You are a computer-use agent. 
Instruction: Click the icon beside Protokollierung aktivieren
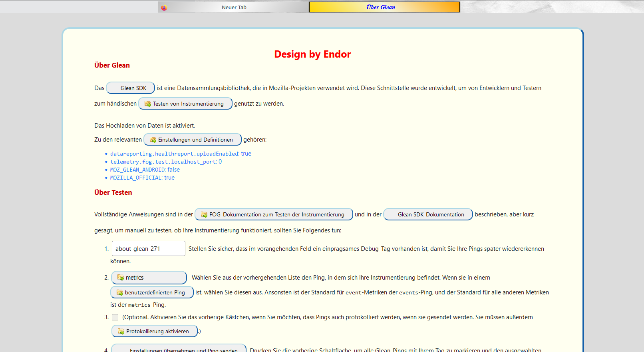[x=121, y=332]
